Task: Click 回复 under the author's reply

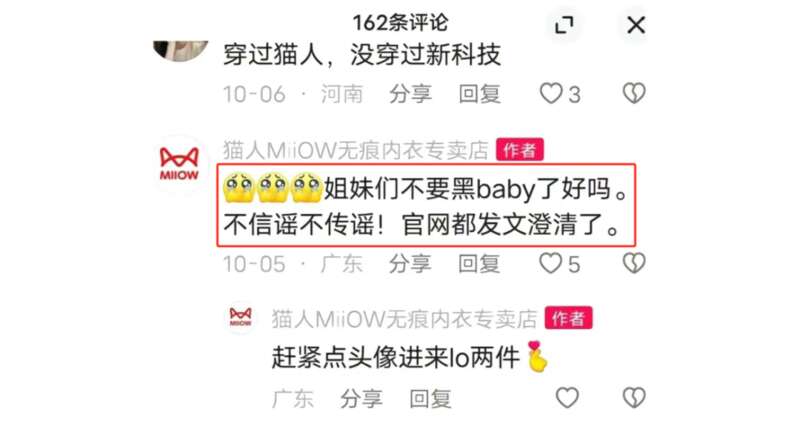Action: [431, 399]
